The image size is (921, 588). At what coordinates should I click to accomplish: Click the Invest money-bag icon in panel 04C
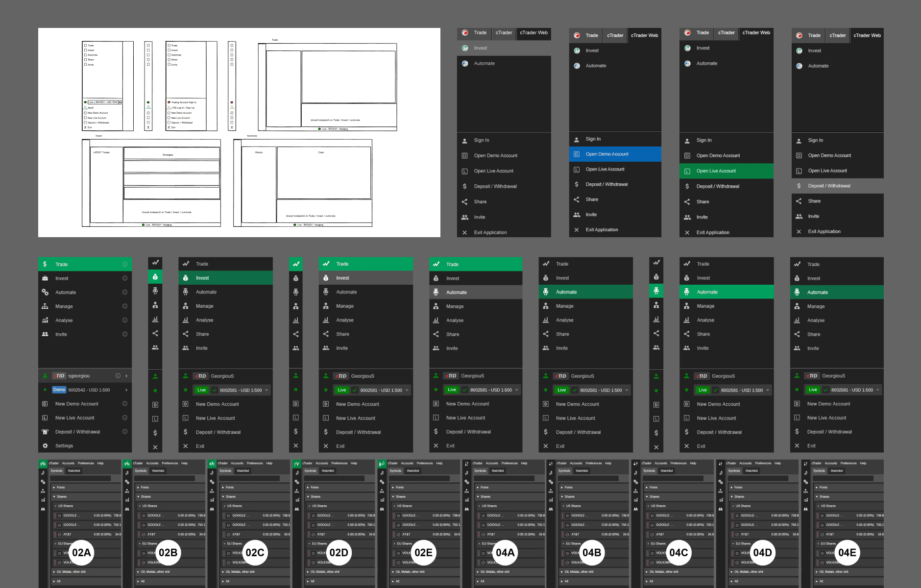[x=656, y=277]
